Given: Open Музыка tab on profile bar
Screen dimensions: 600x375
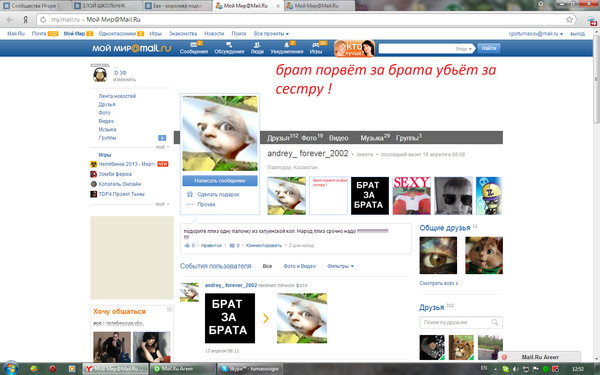Looking at the screenshot, I should pyautogui.click(x=375, y=137).
